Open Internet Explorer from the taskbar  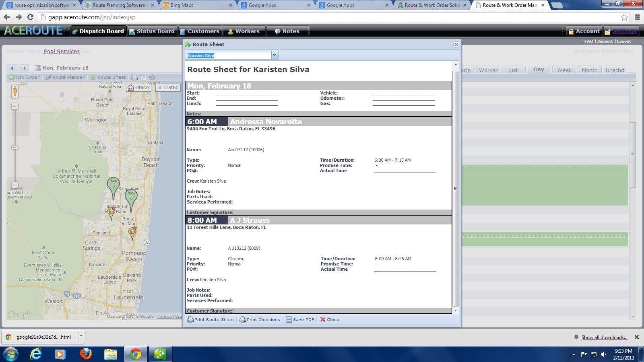click(x=36, y=354)
